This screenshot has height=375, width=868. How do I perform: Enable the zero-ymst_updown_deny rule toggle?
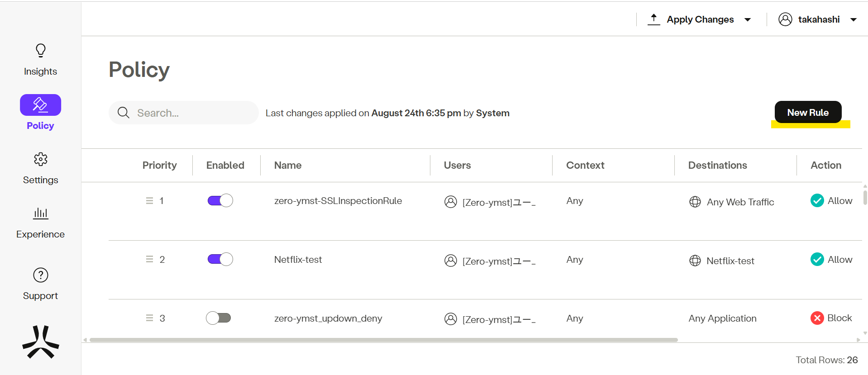point(219,318)
